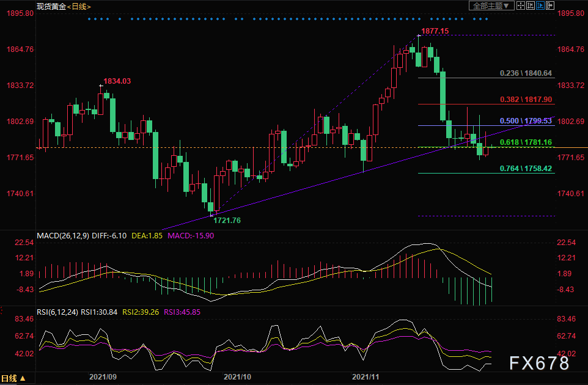This screenshot has width=588, height=385.
Task: Click the <日线> period label in title
Action: pyautogui.click(x=79, y=6)
